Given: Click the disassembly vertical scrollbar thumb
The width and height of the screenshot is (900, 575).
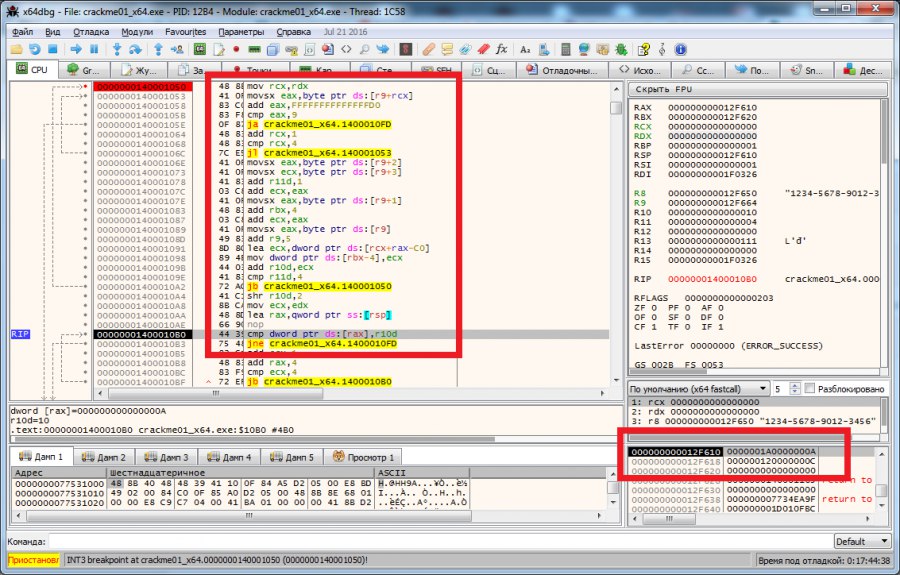Looking at the screenshot, I should [x=616, y=108].
